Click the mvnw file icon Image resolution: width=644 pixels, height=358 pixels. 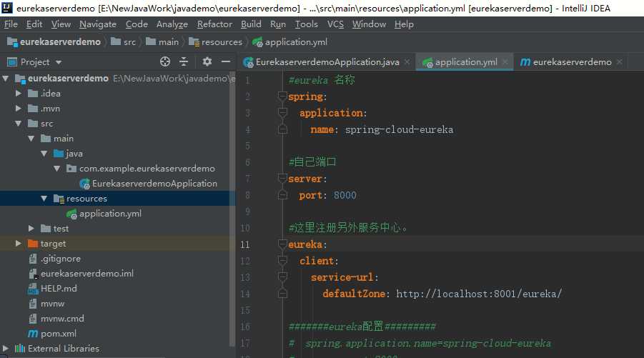[x=33, y=304]
